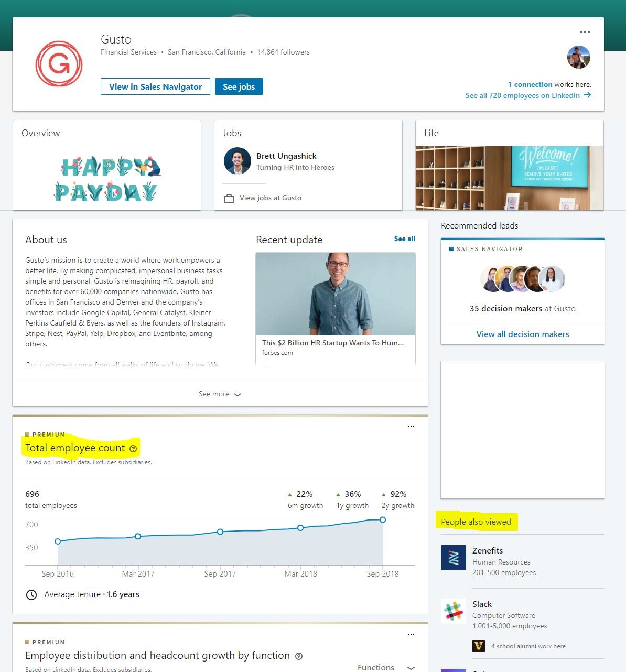The width and height of the screenshot is (626, 672).
Task: Open the Overview tab card
Action: point(107,165)
